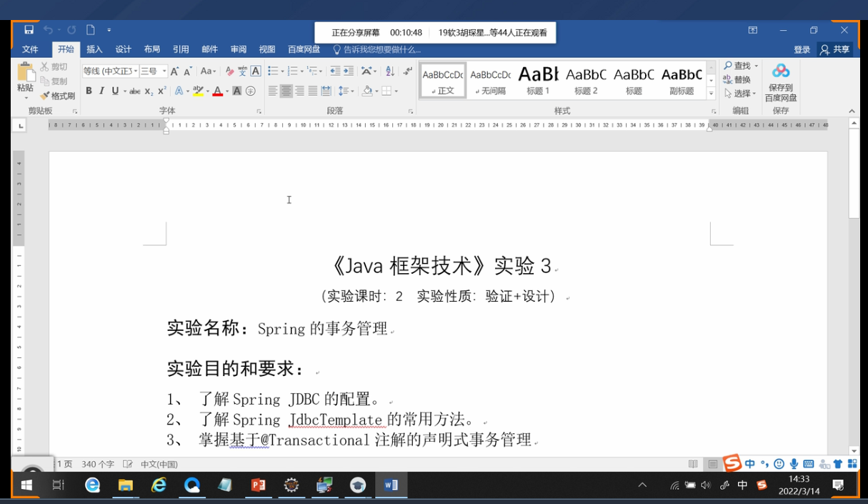
Task: Click the clear formatting eraser icon
Action: (229, 71)
